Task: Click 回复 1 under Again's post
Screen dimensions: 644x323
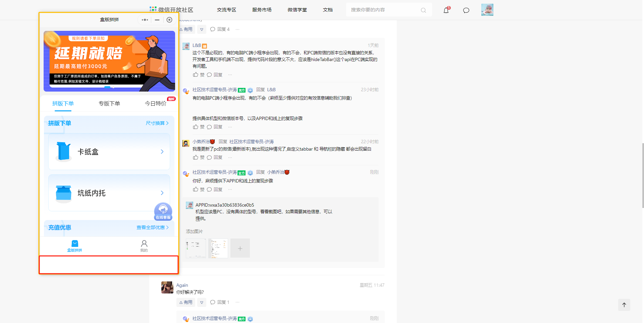Action: (x=220, y=302)
